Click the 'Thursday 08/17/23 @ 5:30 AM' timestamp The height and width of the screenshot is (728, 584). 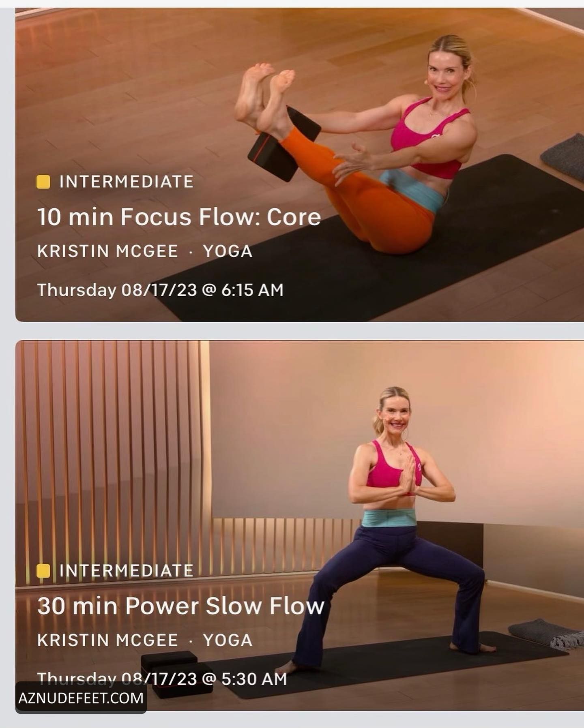tap(162, 679)
